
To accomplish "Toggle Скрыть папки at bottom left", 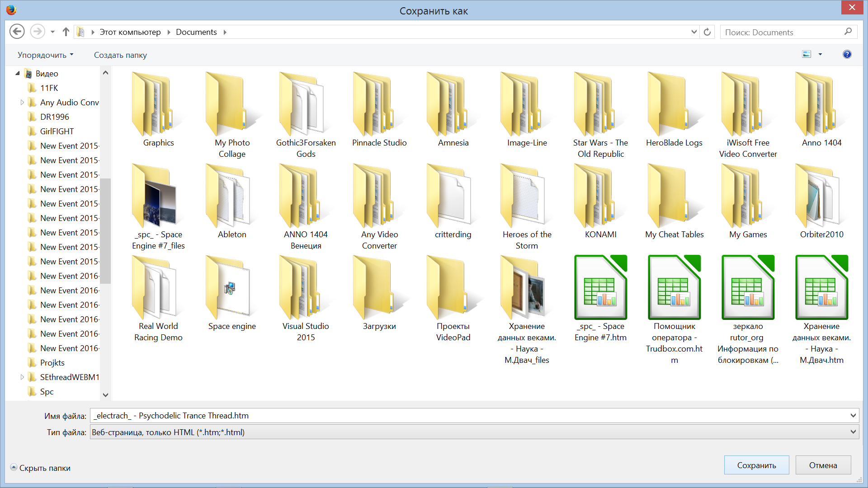I will (x=41, y=468).
